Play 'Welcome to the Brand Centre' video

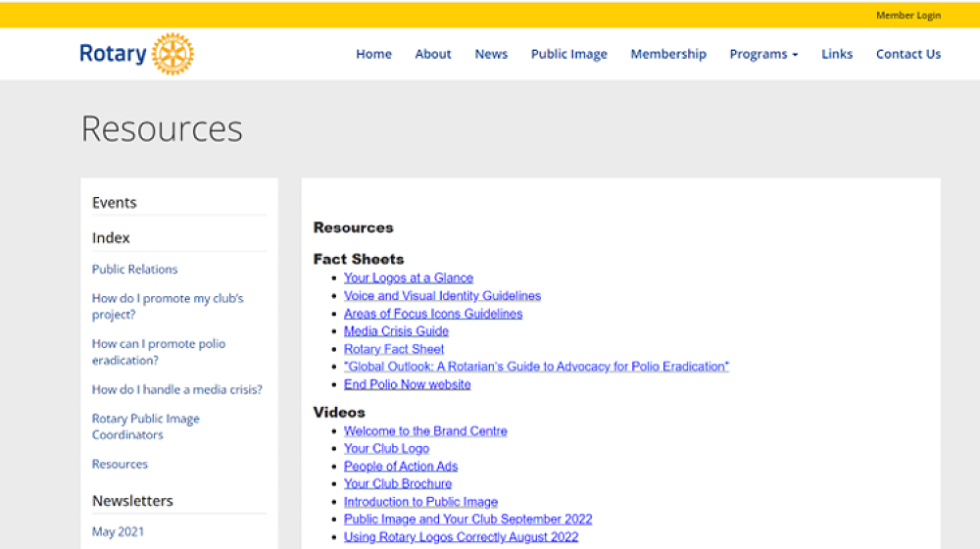click(x=425, y=431)
